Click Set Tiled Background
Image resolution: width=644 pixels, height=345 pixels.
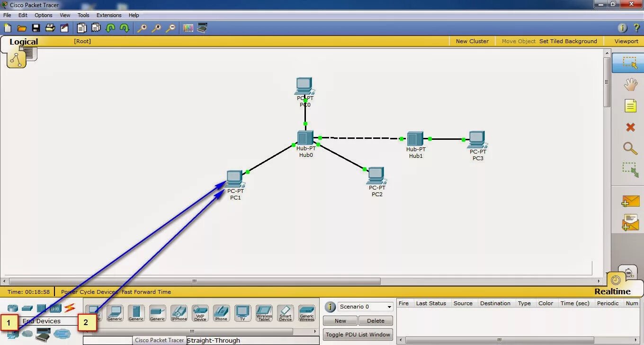click(568, 41)
